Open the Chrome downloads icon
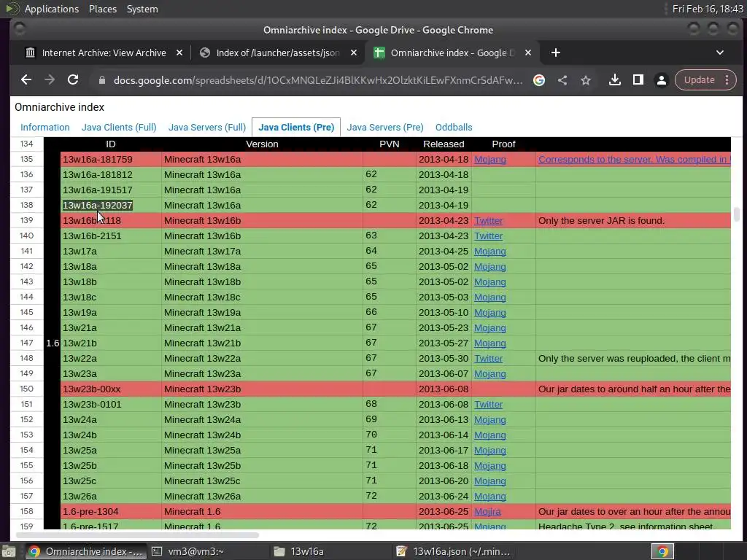Screen dimensions: 747x560 point(614,80)
